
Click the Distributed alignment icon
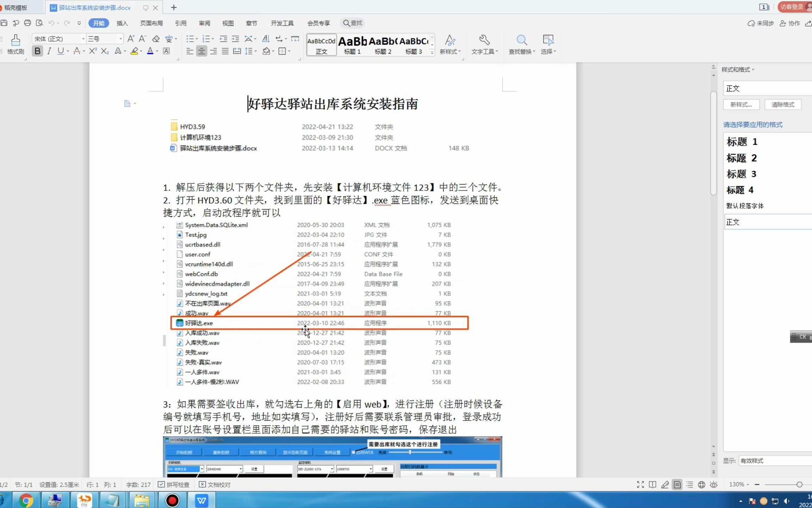coord(237,51)
